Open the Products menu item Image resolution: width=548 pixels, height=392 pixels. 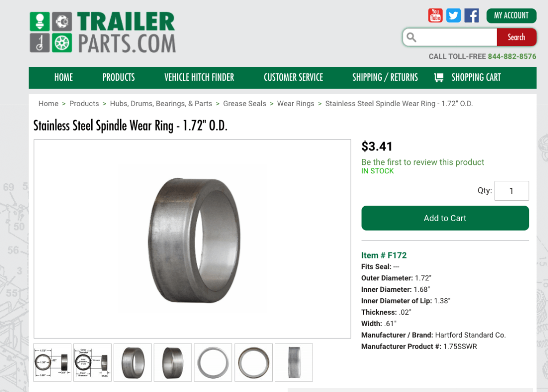tap(119, 78)
